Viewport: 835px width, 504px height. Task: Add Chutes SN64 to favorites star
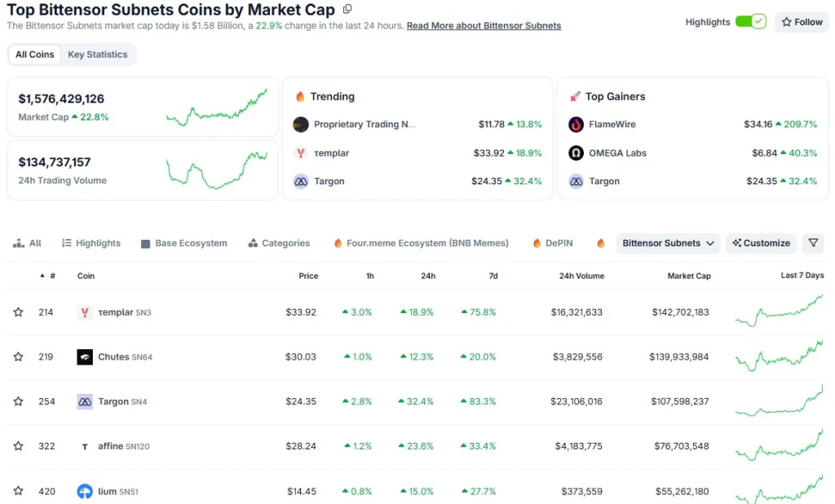(x=19, y=357)
